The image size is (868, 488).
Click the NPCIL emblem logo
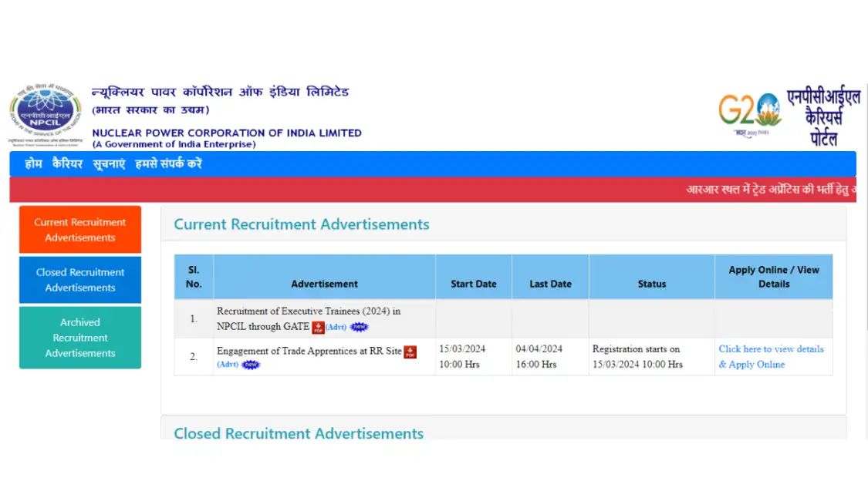pyautogui.click(x=46, y=114)
